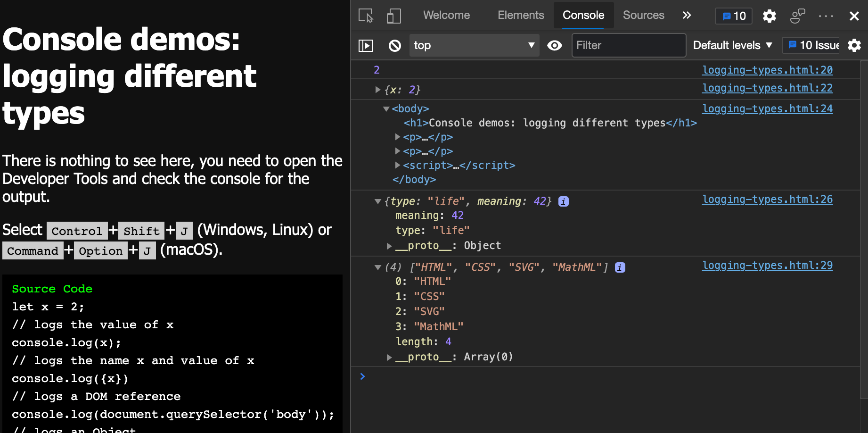Select the inspect element tool
The image size is (868, 433).
pos(365,16)
